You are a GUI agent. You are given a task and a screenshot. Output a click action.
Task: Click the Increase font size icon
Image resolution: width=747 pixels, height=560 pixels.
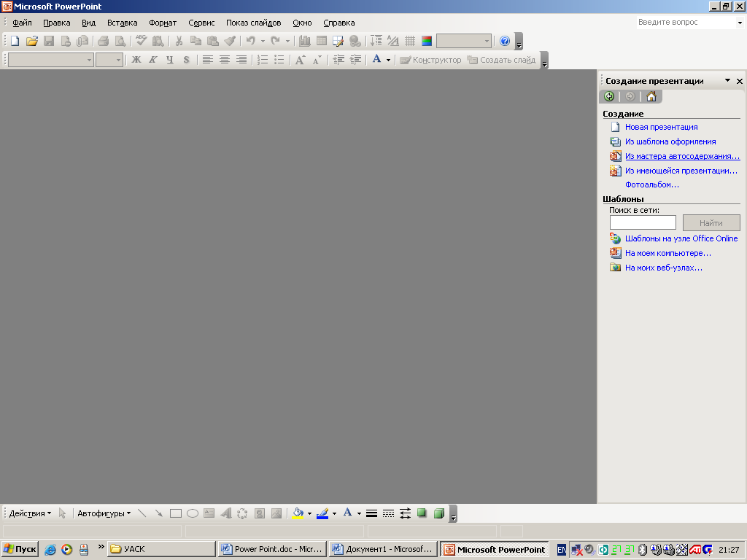pyautogui.click(x=300, y=60)
